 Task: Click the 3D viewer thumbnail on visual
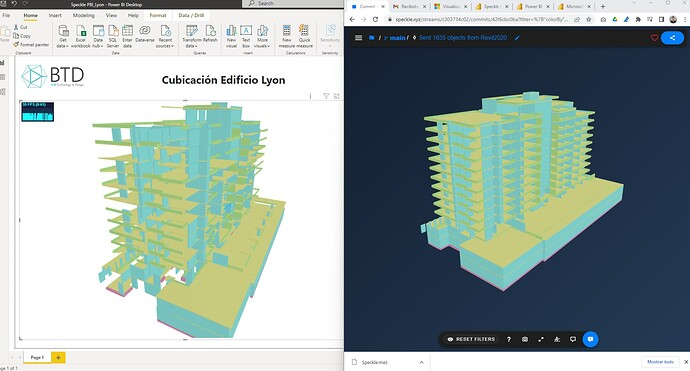[x=38, y=112]
